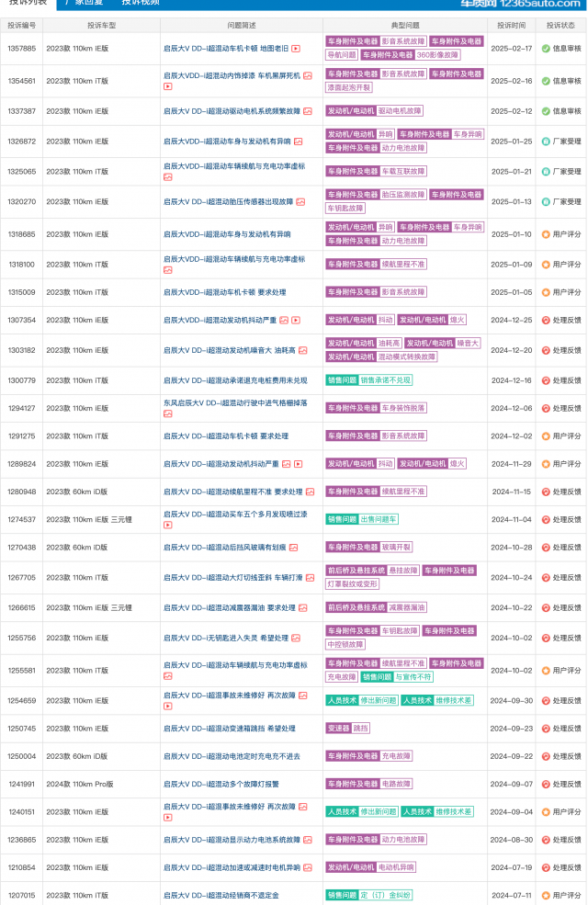Open image icon for complaint 1270438
Screen dimensions: 588x905
click(294, 548)
